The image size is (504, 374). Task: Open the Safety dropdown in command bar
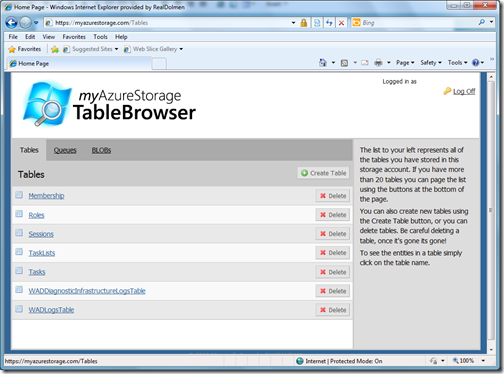click(431, 63)
